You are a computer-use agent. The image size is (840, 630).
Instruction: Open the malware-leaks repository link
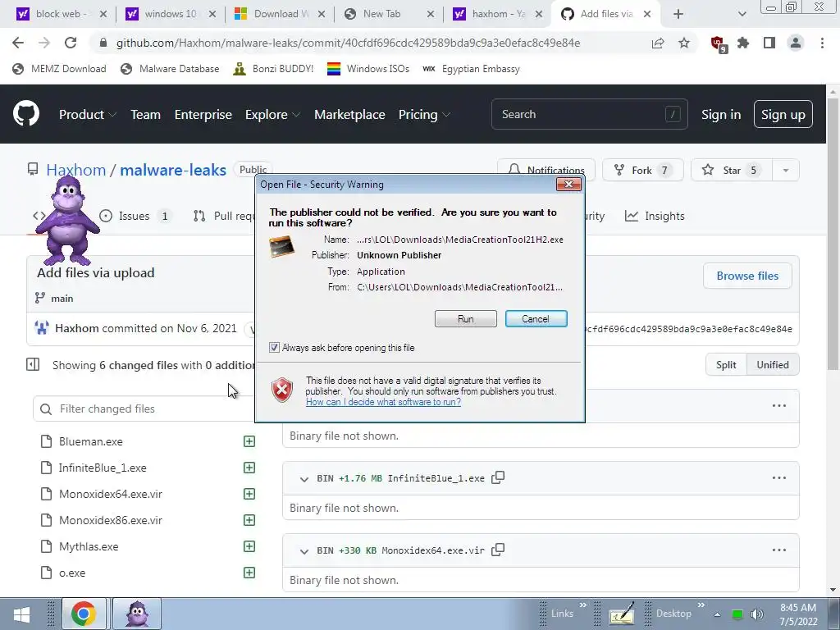click(173, 170)
